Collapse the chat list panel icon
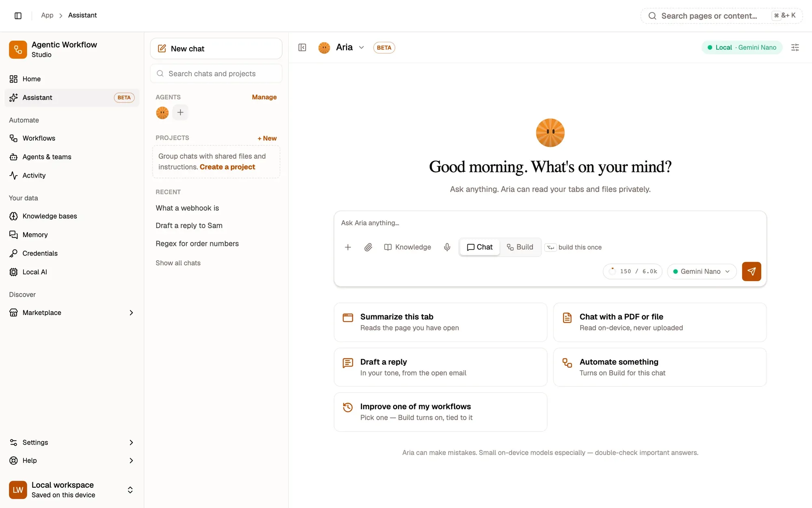This screenshot has width=812, height=508. (x=302, y=48)
